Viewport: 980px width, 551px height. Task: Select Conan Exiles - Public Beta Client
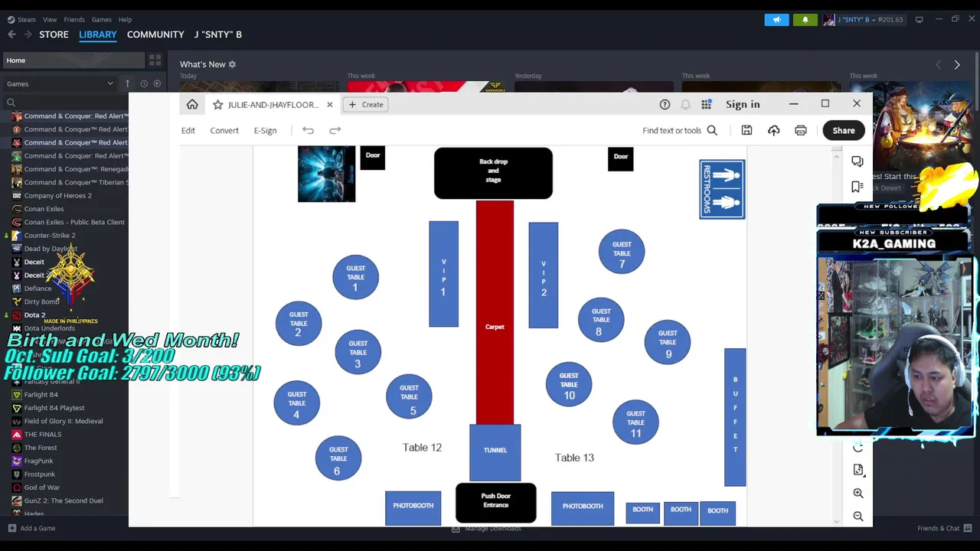click(x=74, y=222)
